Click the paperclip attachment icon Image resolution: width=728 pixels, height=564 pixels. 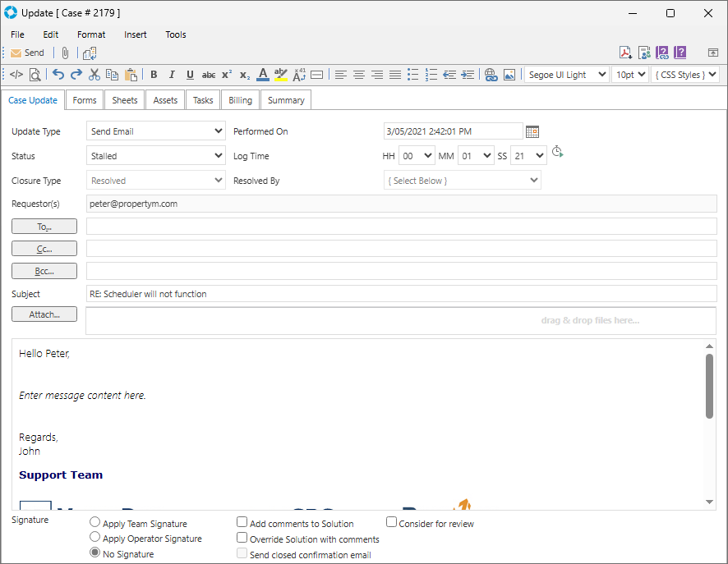[x=65, y=53]
